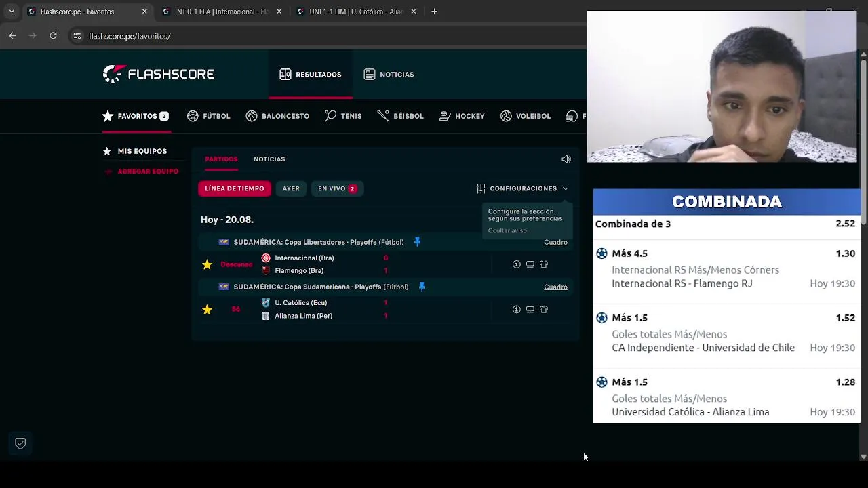Select Baloncesto sport category
Viewport: 868px width, 488px height.
pos(277,116)
